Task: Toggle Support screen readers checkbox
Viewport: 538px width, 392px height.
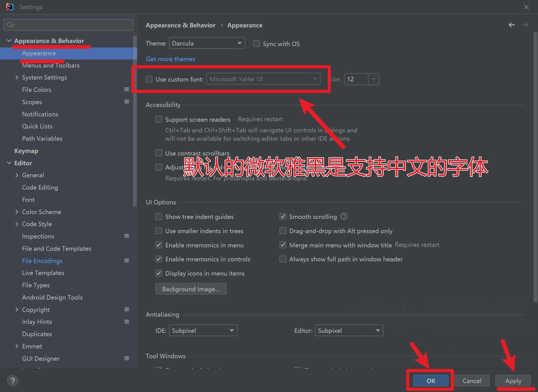Action: (159, 119)
